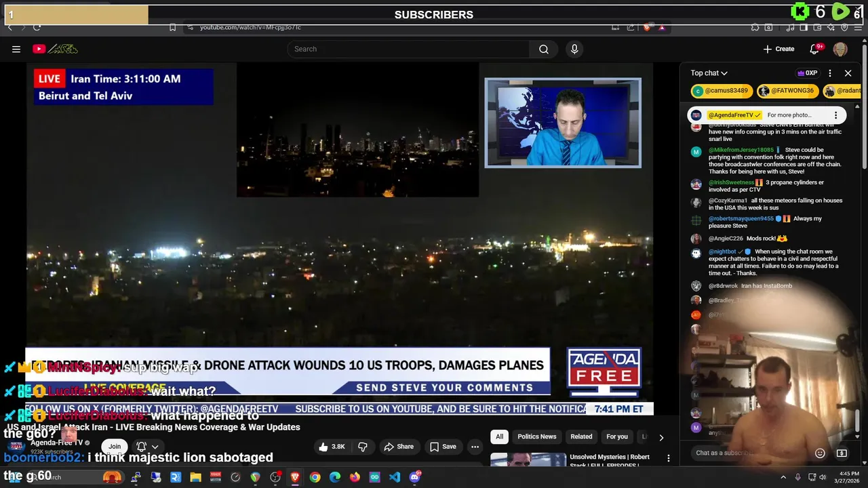Open the account avatar menu
868x488 pixels.
click(840, 49)
